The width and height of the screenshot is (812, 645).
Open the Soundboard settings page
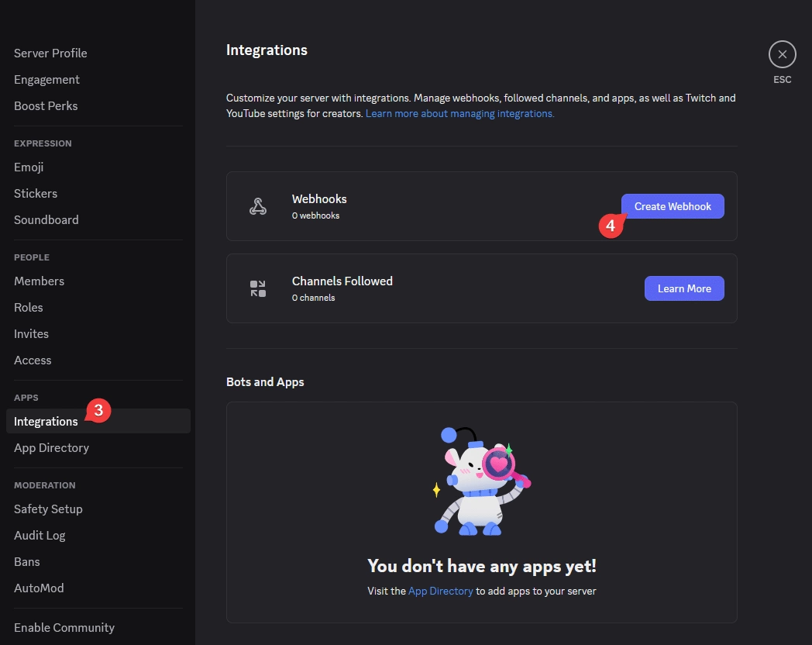pos(46,219)
